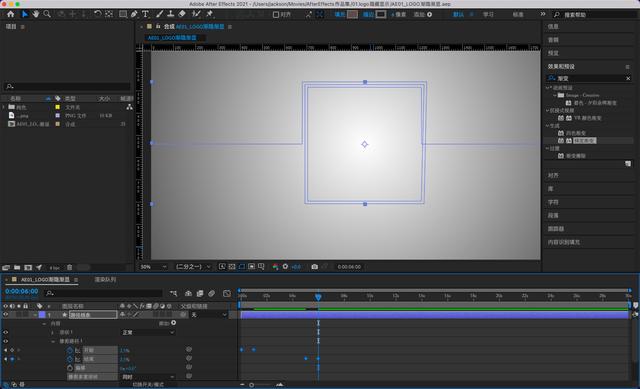The image size is (640, 389).
Task: Create new folder in Project panel
Action: [x=17, y=267]
